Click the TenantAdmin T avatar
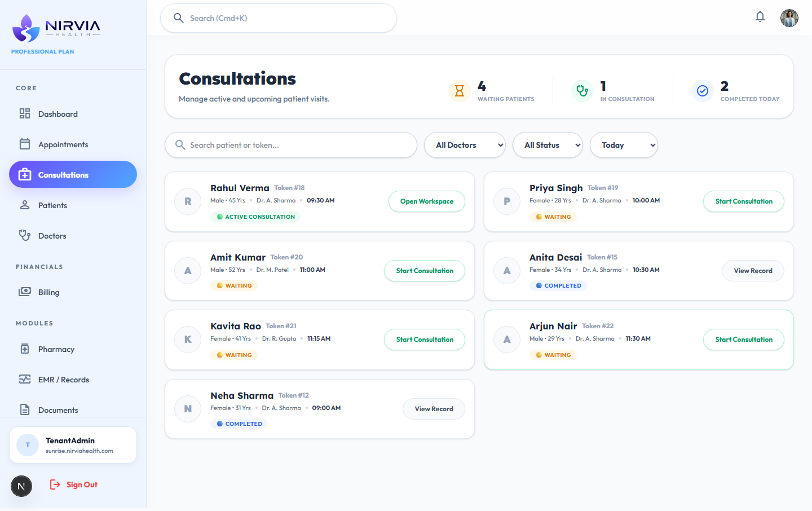The height and width of the screenshot is (511, 812). pos(28,445)
